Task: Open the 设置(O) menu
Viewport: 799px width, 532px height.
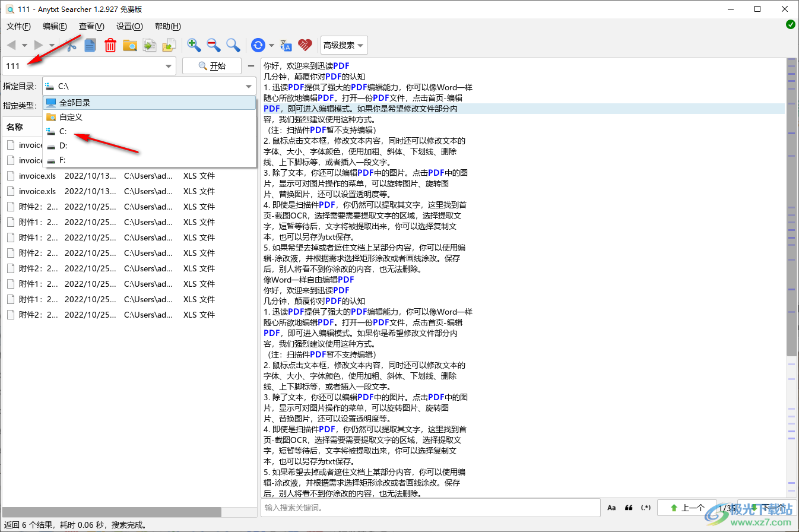Action: (129, 26)
